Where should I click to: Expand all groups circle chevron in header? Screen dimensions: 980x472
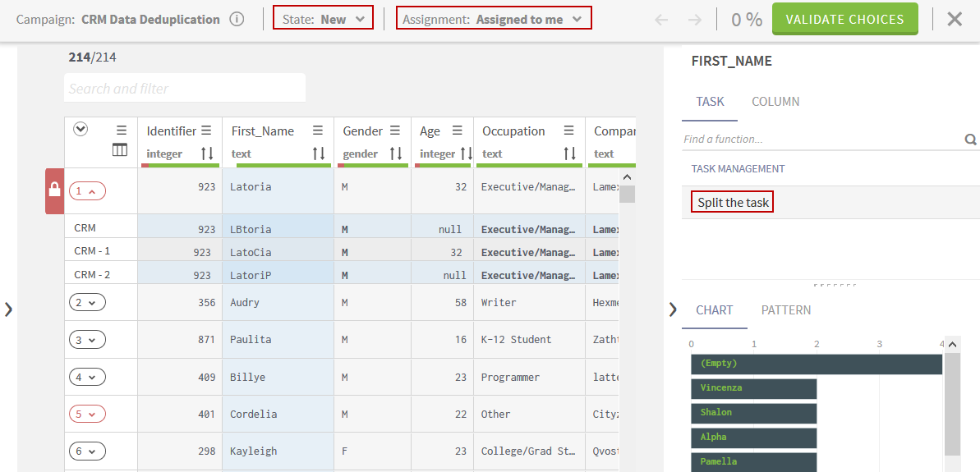(x=81, y=129)
